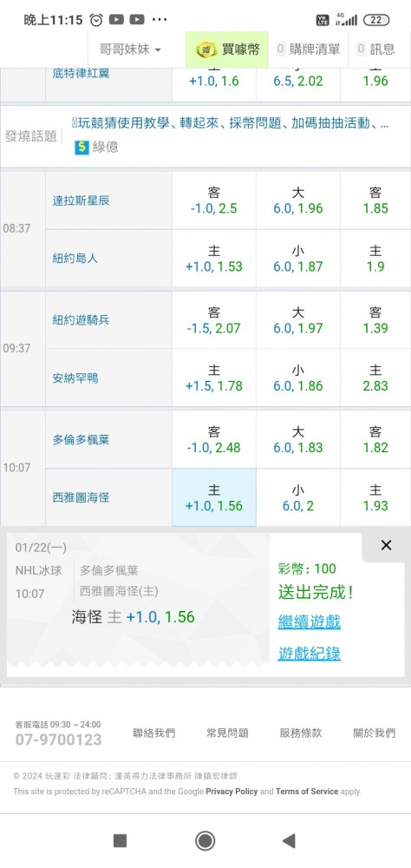Open the Google Privacy Policy link
The image size is (411, 868).
(x=232, y=792)
